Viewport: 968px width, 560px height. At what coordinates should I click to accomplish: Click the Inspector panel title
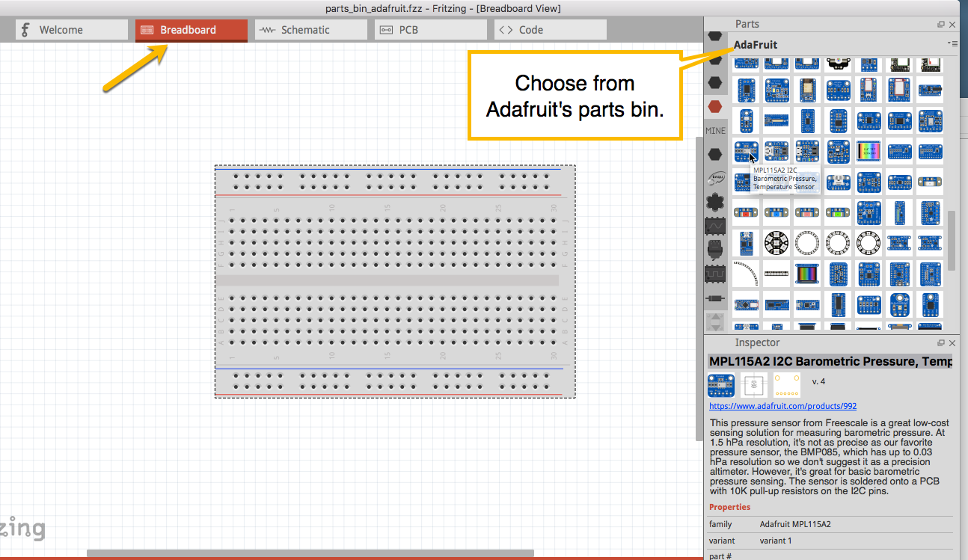tap(757, 342)
